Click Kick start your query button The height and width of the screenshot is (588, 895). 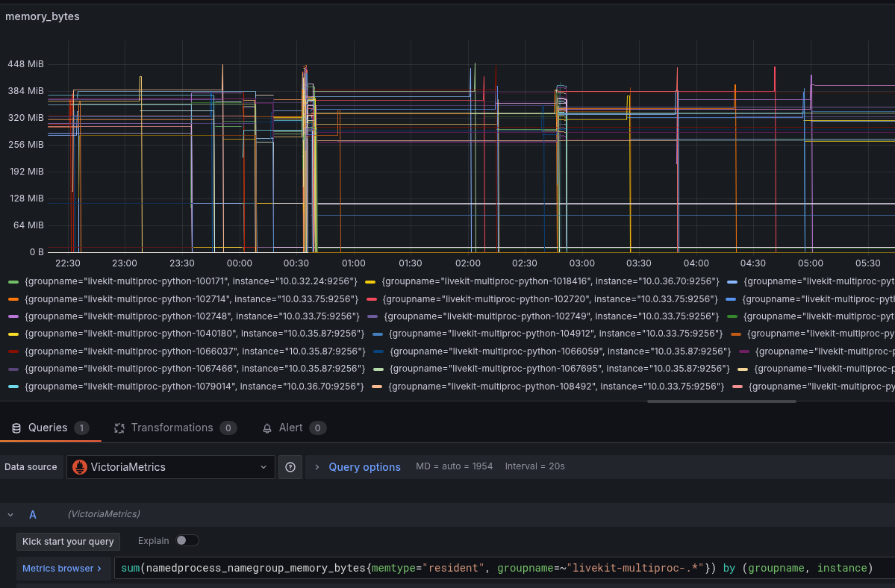click(x=68, y=542)
